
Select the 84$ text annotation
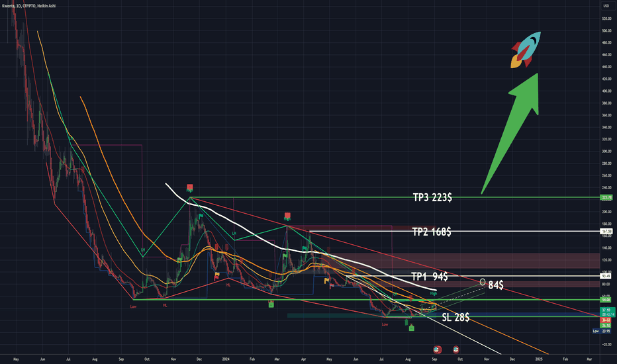(496, 285)
